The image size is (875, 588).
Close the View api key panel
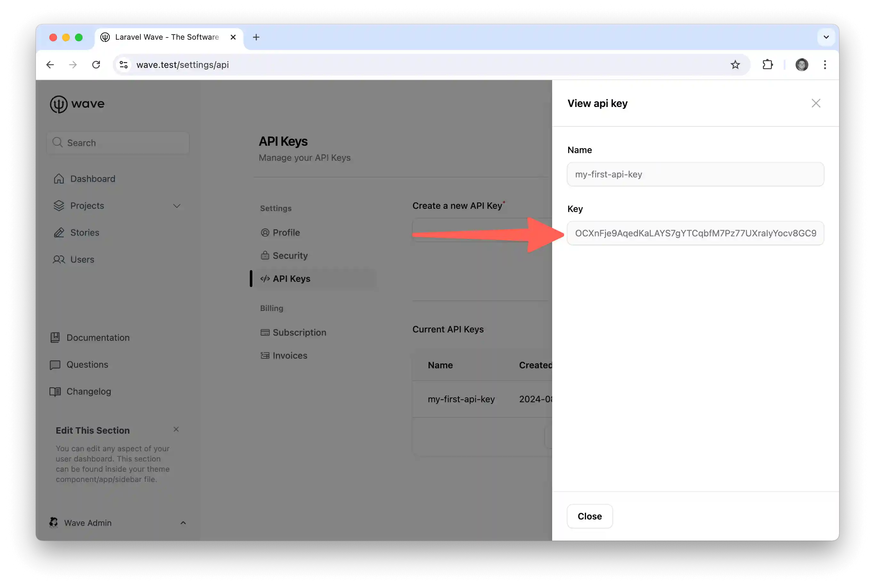(x=816, y=103)
